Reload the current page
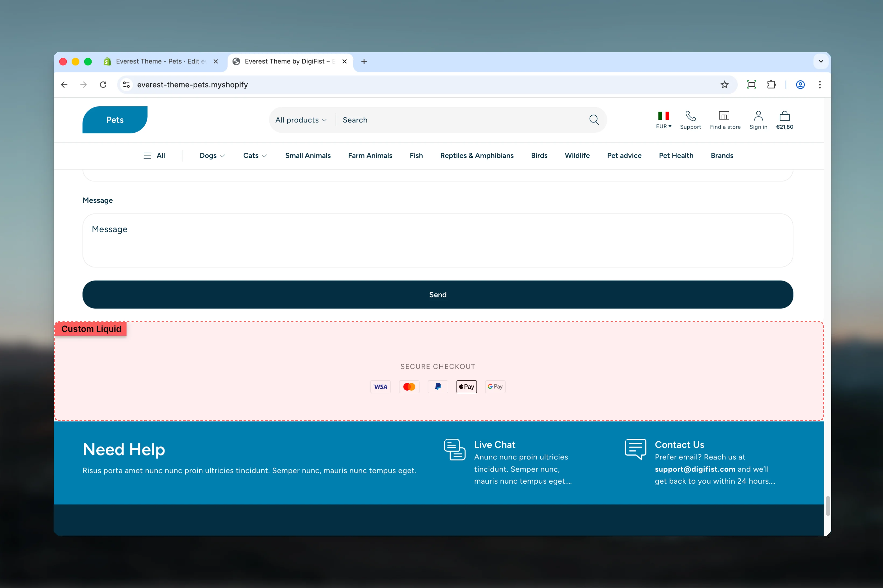 click(x=103, y=85)
